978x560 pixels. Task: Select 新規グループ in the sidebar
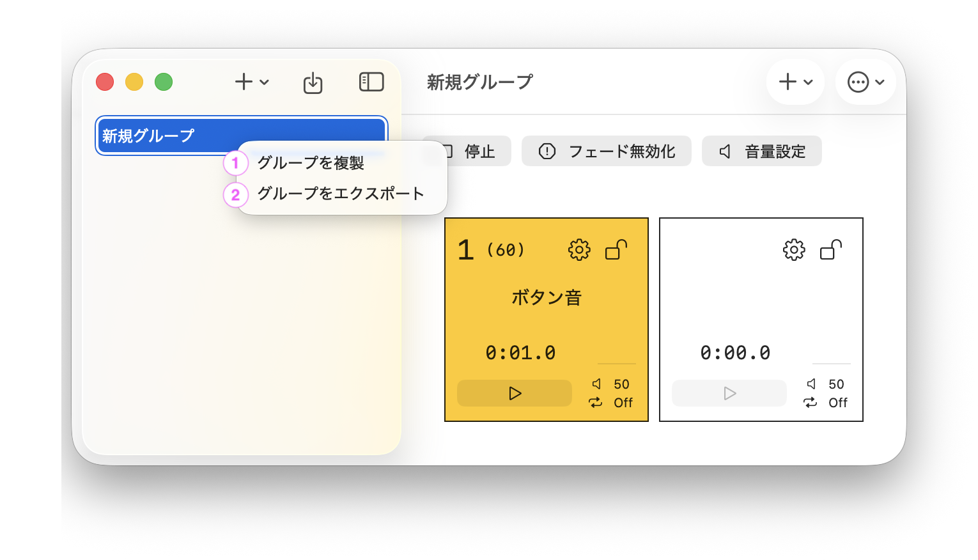click(x=242, y=136)
